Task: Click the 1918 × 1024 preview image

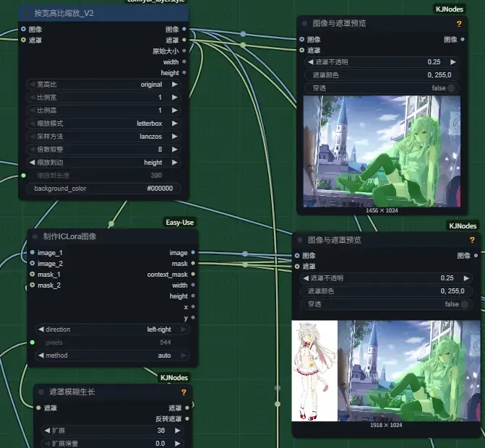Action: point(386,371)
